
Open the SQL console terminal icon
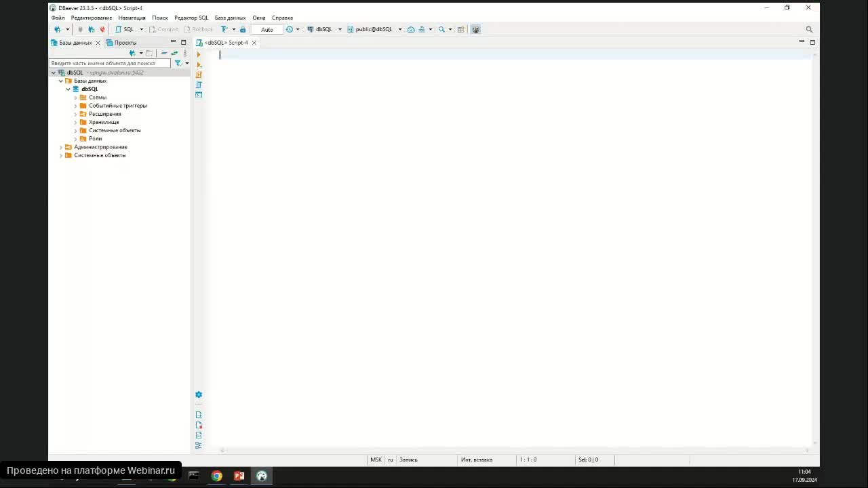click(x=199, y=95)
